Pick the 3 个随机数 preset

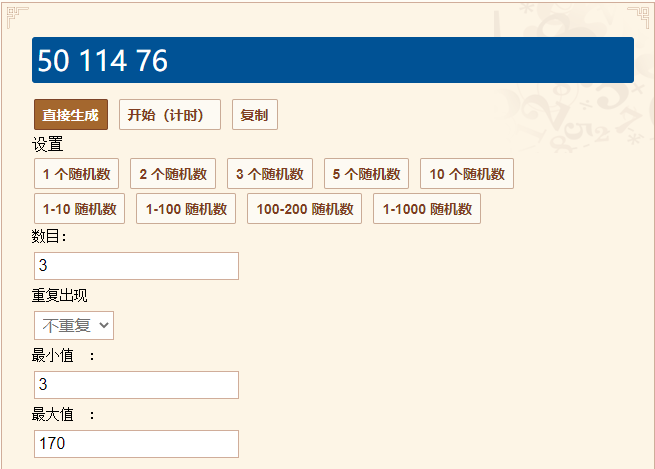click(x=270, y=173)
